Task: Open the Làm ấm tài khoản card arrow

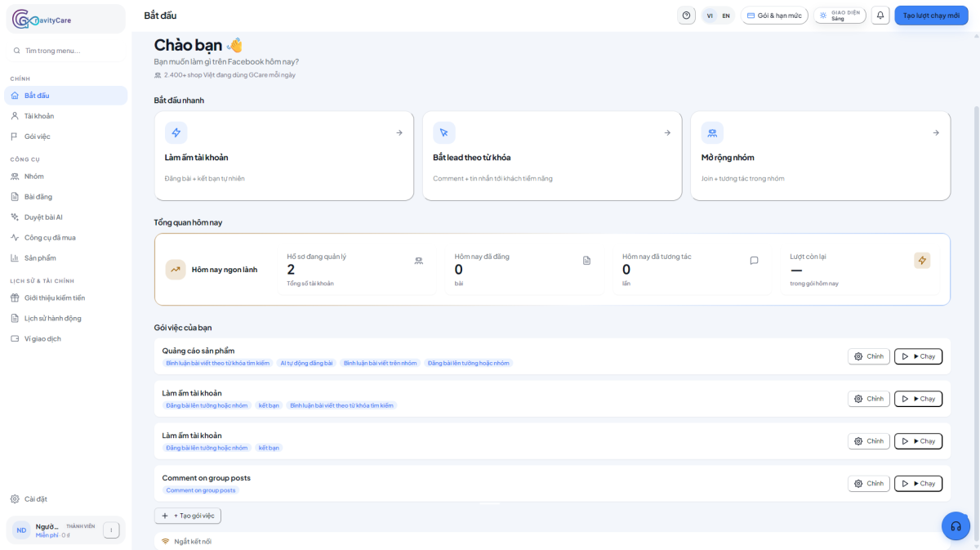Action: tap(399, 132)
